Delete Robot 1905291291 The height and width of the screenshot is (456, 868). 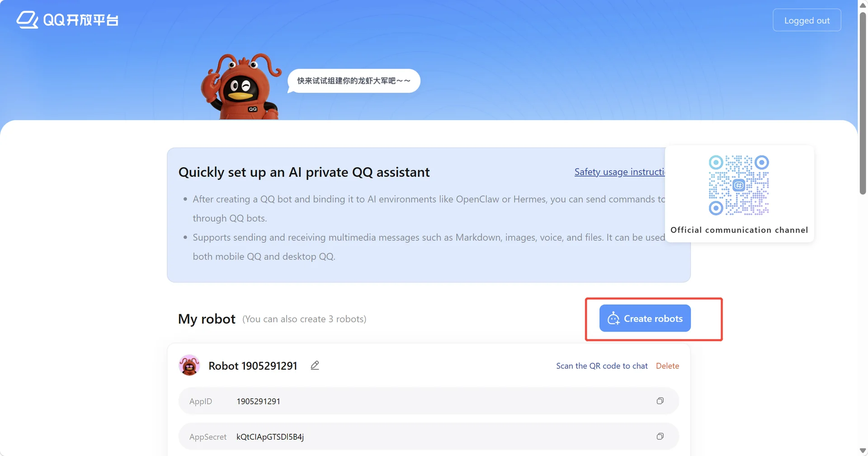(667, 366)
